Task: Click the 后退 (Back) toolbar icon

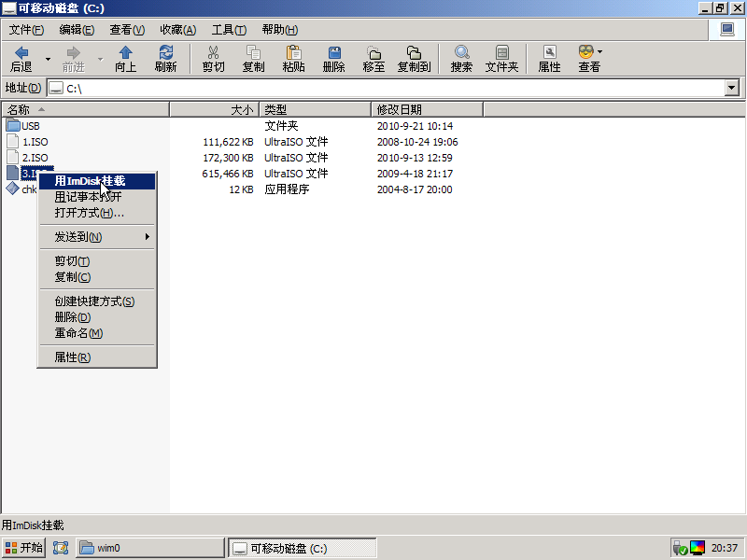Action: (21, 58)
